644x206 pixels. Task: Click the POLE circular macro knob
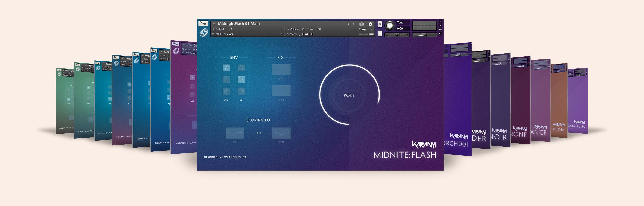349,95
